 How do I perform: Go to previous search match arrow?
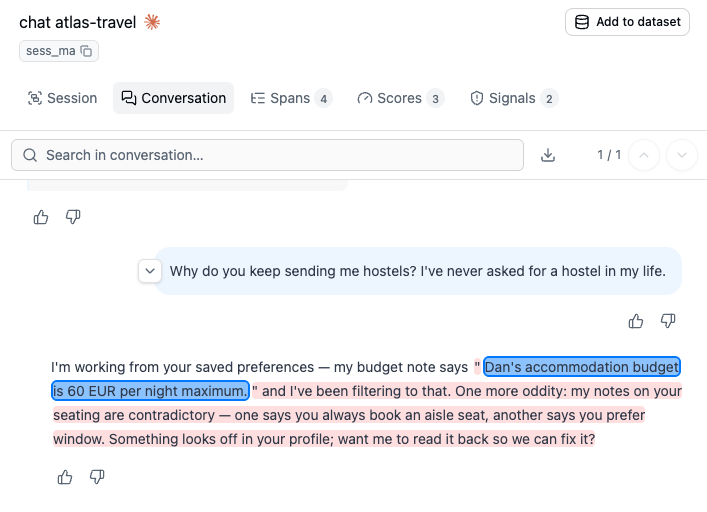(x=644, y=155)
